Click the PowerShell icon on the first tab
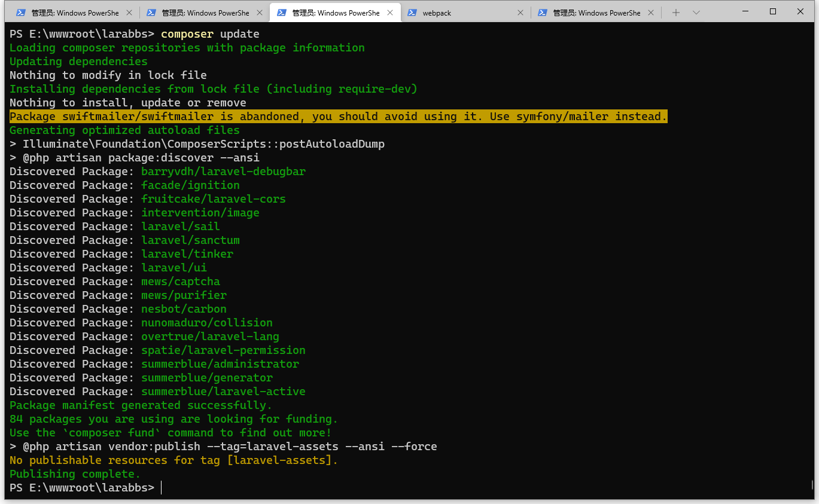The width and height of the screenshot is (819, 504). click(x=20, y=13)
